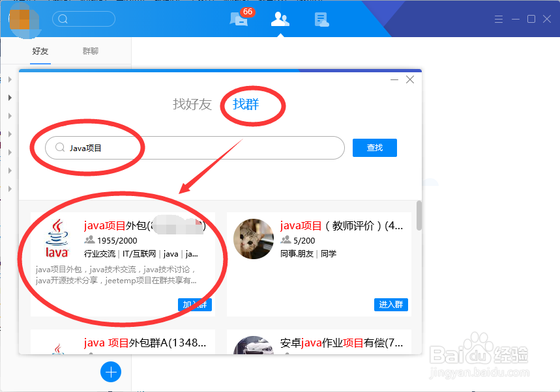Click the blue plus add button
Image resolution: width=560 pixels, height=392 pixels.
(111, 372)
